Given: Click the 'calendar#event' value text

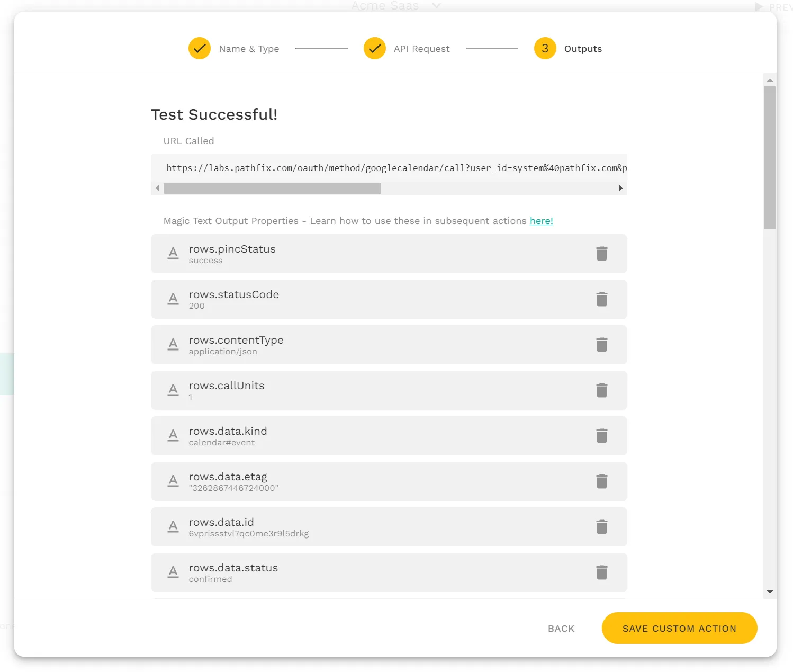Looking at the screenshot, I should click(222, 443).
